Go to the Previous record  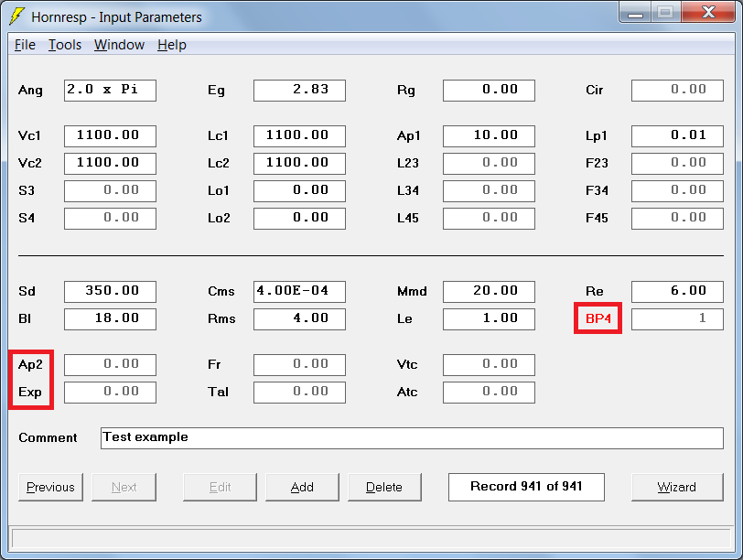pyautogui.click(x=50, y=487)
